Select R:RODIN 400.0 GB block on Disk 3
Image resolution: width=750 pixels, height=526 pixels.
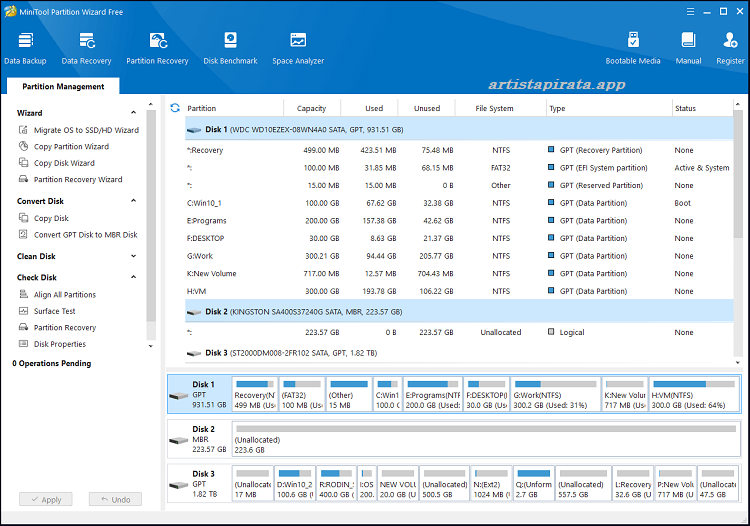337,483
